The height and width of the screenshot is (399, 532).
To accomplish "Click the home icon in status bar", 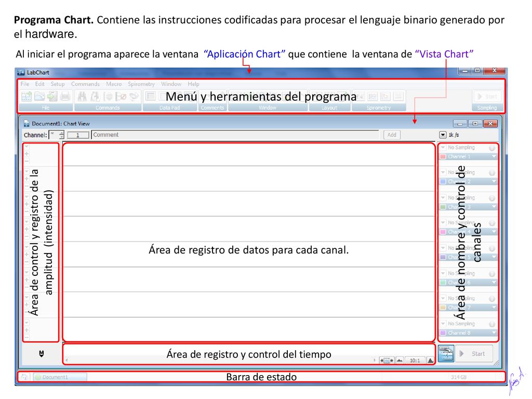I will (x=24, y=377).
